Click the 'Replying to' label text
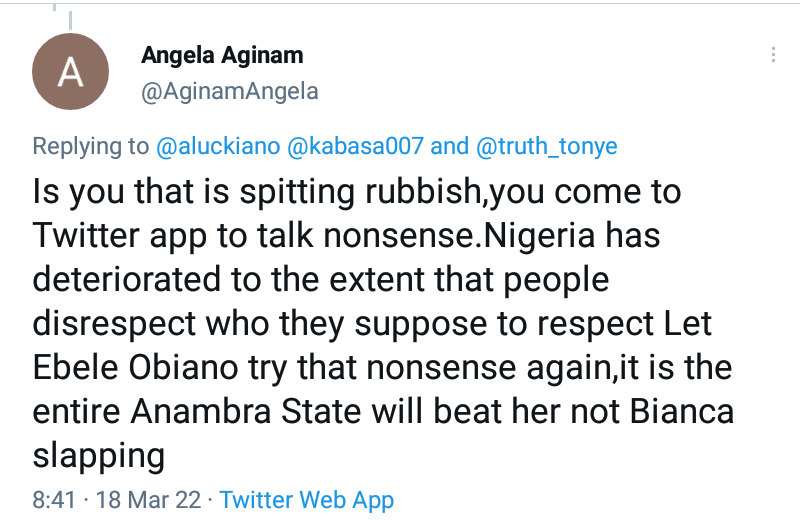Viewport: 800px width, 520px height. [91, 146]
